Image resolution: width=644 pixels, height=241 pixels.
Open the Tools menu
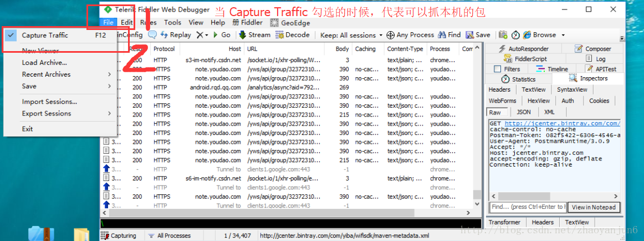[x=173, y=23]
